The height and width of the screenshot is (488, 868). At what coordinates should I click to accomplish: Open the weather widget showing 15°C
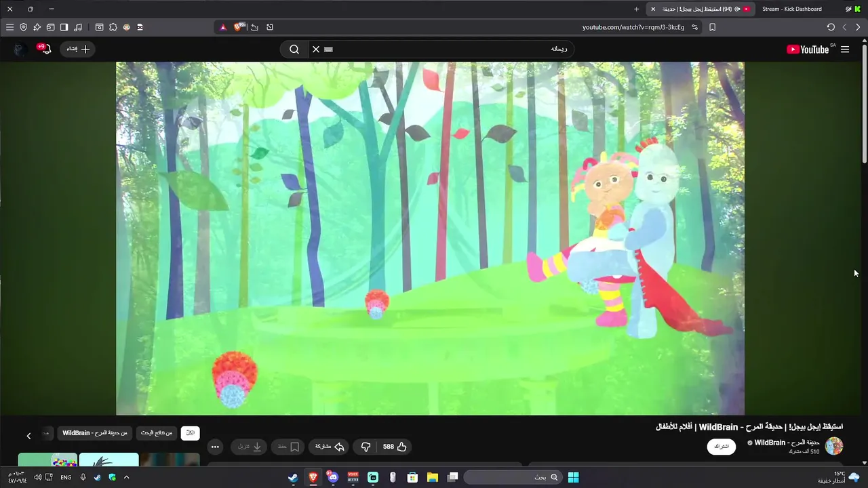click(x=839, y=477)
